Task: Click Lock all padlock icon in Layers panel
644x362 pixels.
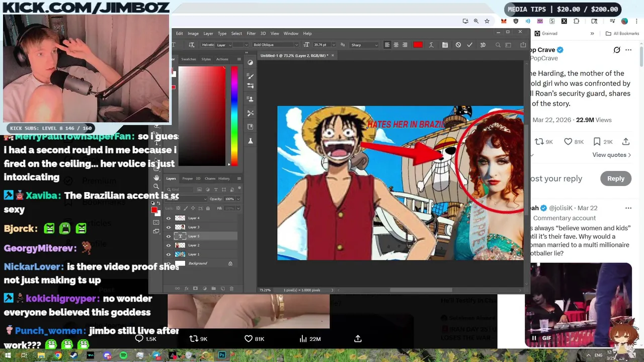Action: point(207,208)
